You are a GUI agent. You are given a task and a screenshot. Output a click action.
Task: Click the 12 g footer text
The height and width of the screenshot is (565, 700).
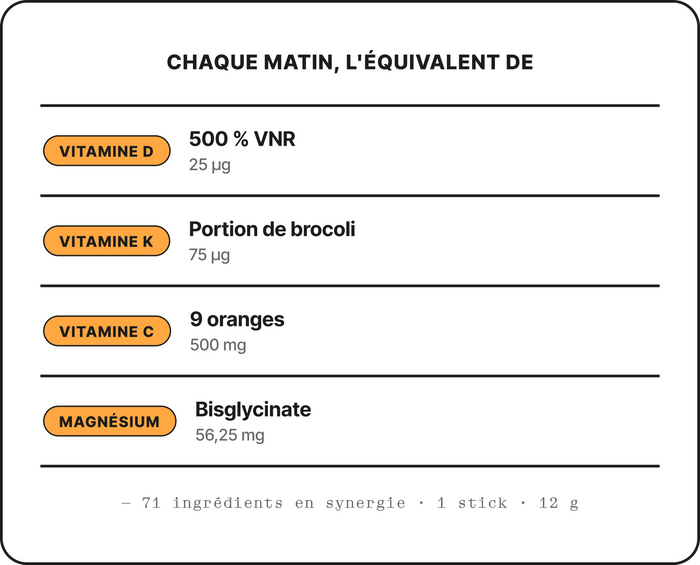[x=559, y=503]
